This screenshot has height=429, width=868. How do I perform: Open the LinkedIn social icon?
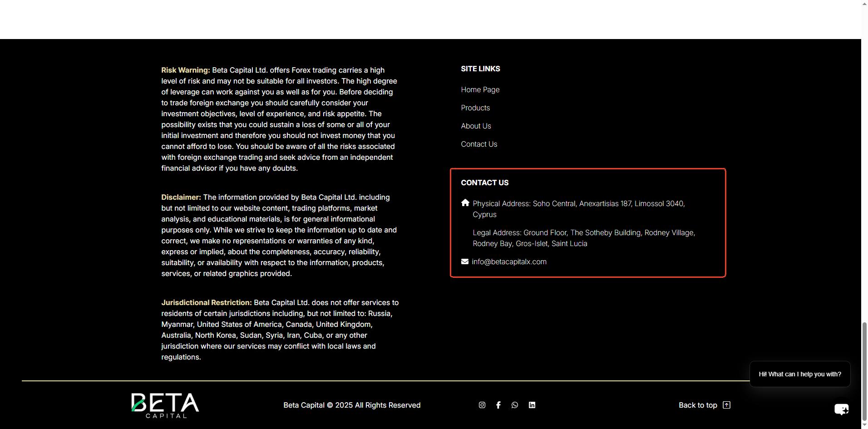click(x=532, y=405)
